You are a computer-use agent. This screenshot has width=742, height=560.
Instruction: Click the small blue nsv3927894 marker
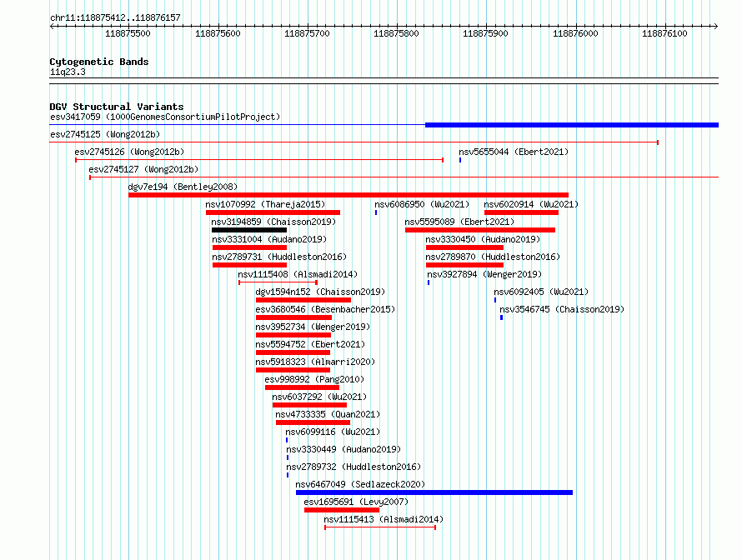(429, 282)
